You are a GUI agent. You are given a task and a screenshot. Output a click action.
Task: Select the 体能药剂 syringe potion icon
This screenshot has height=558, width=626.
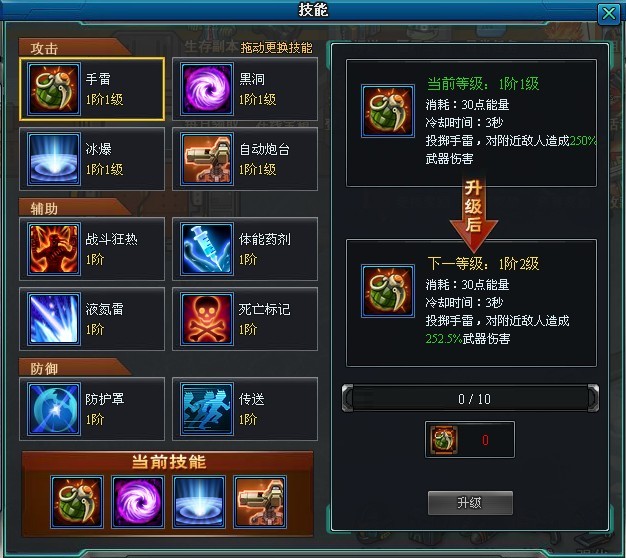click(x=207, y=249)
